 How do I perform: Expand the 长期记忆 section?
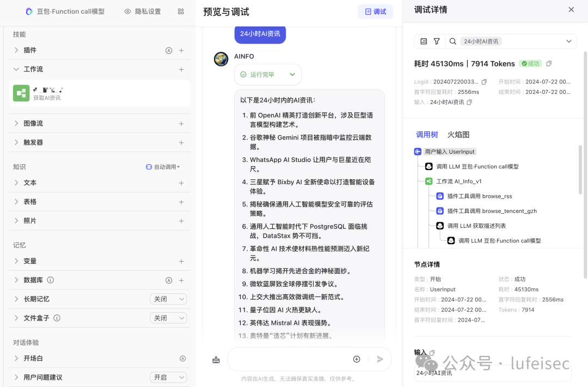[x=16, y=299]
